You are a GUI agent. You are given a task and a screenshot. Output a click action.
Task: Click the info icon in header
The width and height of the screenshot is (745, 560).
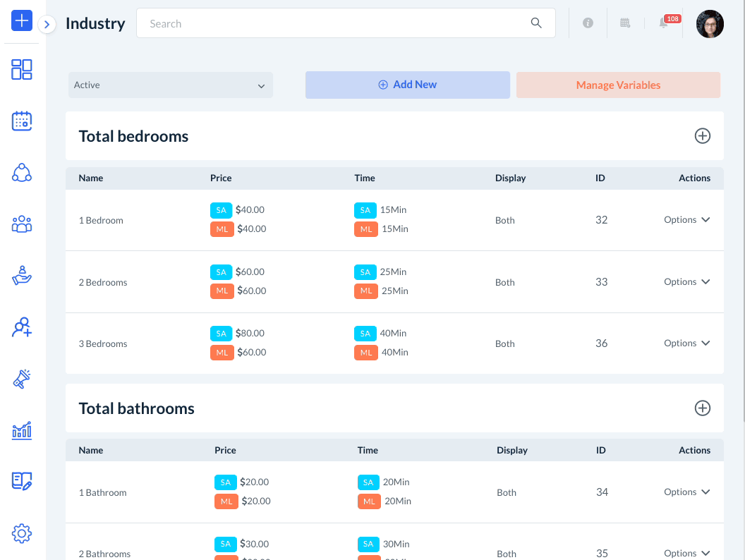coord(588,23)
